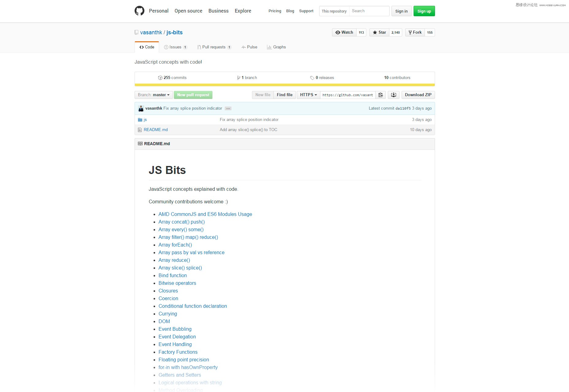Image resolution: width=569 pixels, height=392 pixels.
Task: Go to Support page
Action: click(306, 11)
